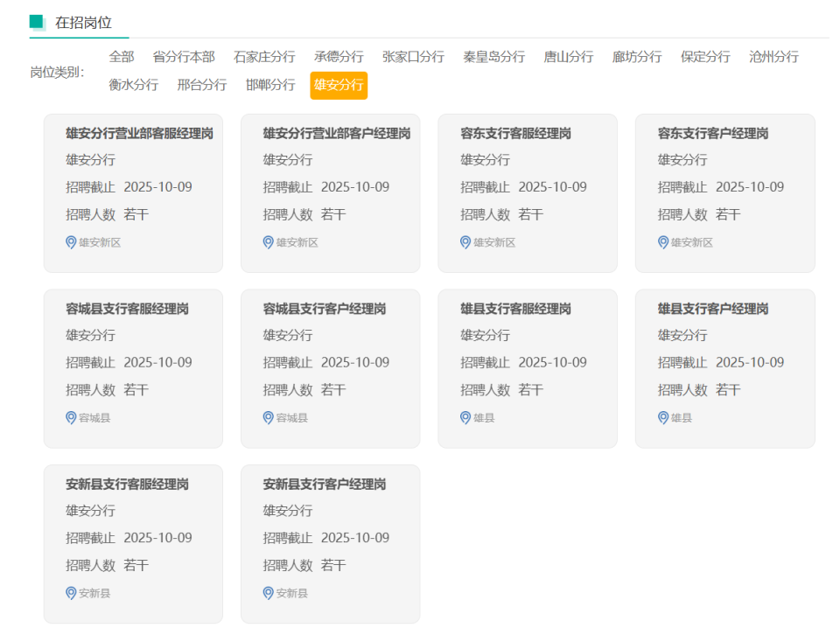Click location pin on 雄安分行营业部客户经理岗 card
This screenshot has height=635, width=840.
(269, 242)
